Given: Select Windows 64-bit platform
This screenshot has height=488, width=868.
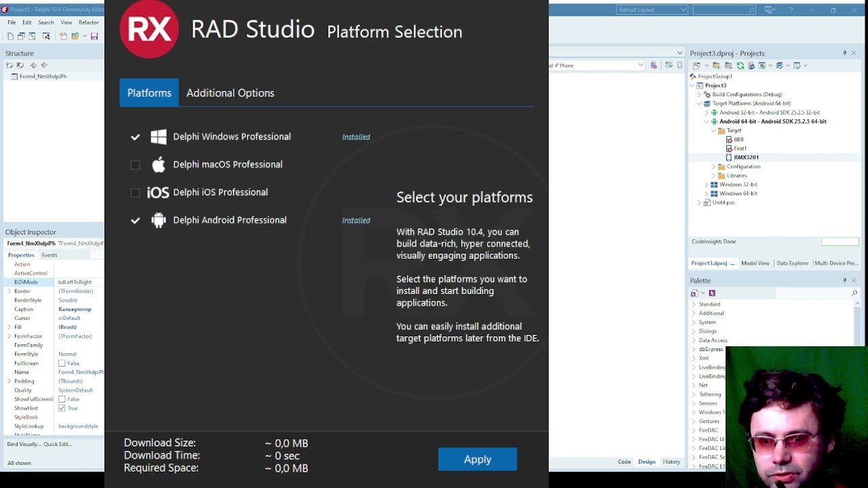Looking at the screenshot, I should tap(738, 194).
